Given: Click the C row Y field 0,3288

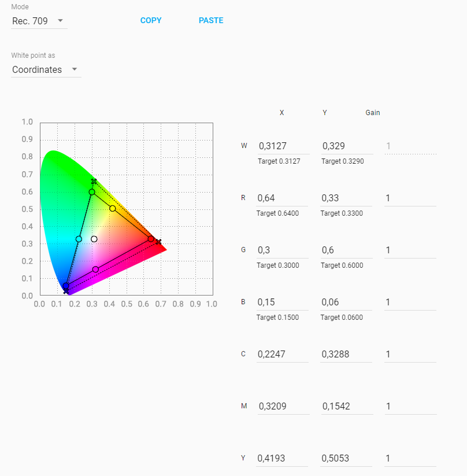Looking at the screenshot, I should tap(346, 355).
